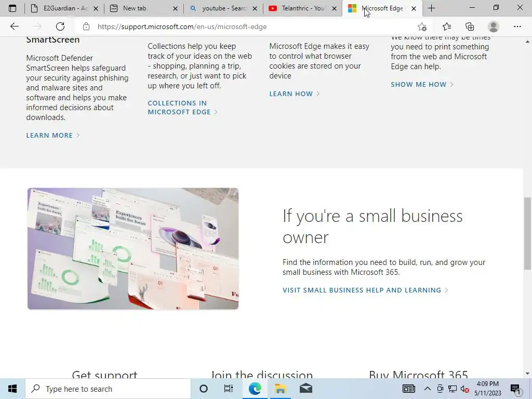Open the tab actions menu icon
The image size is (532, 399).
click(x=12, y=8)
